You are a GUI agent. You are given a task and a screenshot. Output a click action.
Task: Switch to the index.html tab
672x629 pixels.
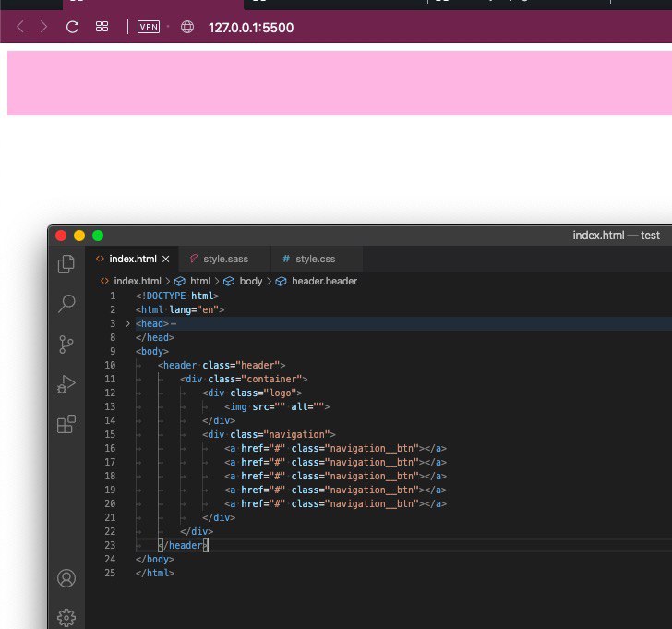pyautogui.click(x=133, y=259)
